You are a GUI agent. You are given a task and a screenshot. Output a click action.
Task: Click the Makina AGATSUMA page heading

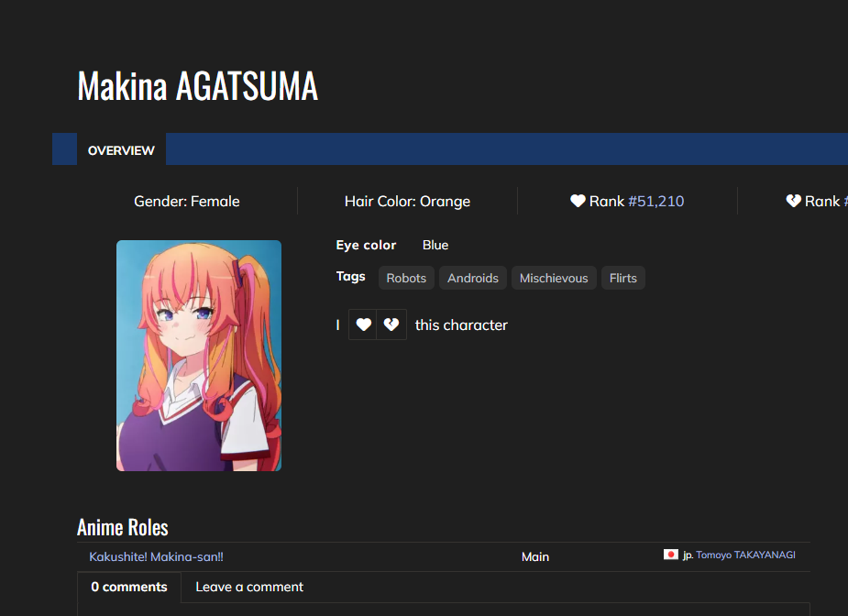(x=198, y=86)
